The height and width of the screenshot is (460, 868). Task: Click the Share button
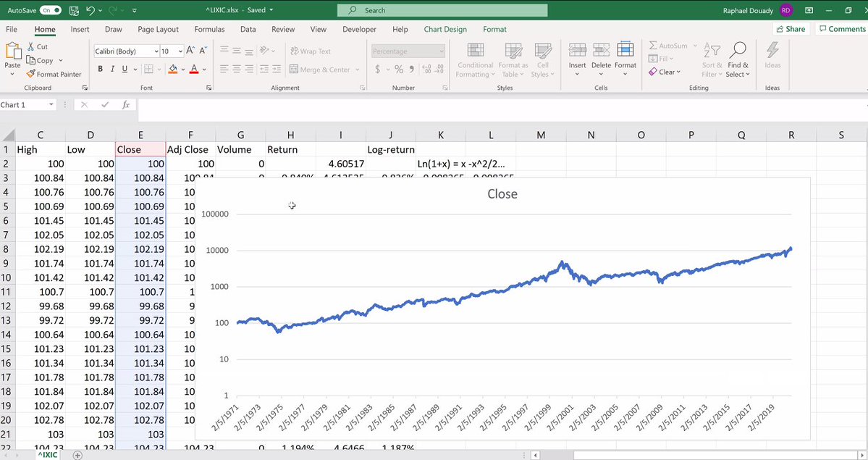pos(791,29)
